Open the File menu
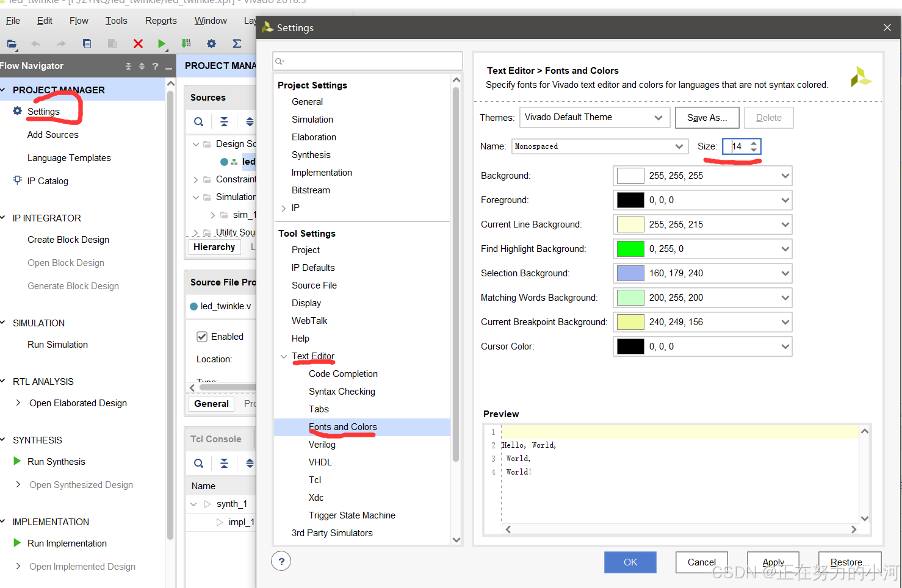 pos(13,21)
